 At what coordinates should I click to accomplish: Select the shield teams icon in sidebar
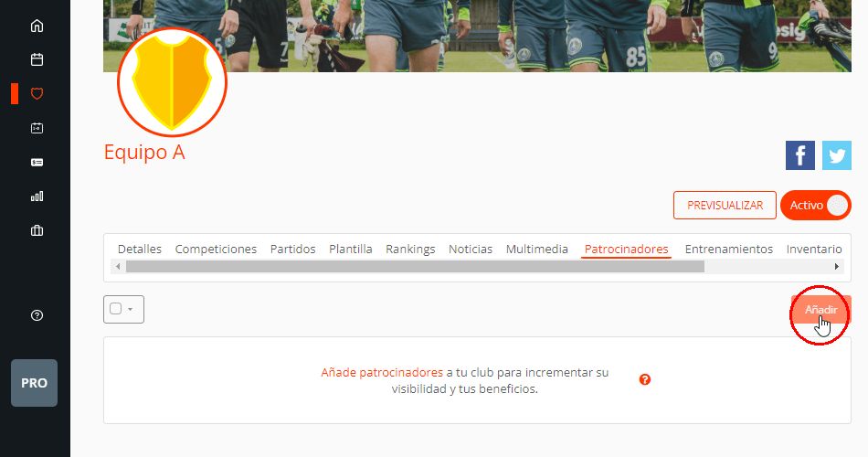(x=37, y=93)
